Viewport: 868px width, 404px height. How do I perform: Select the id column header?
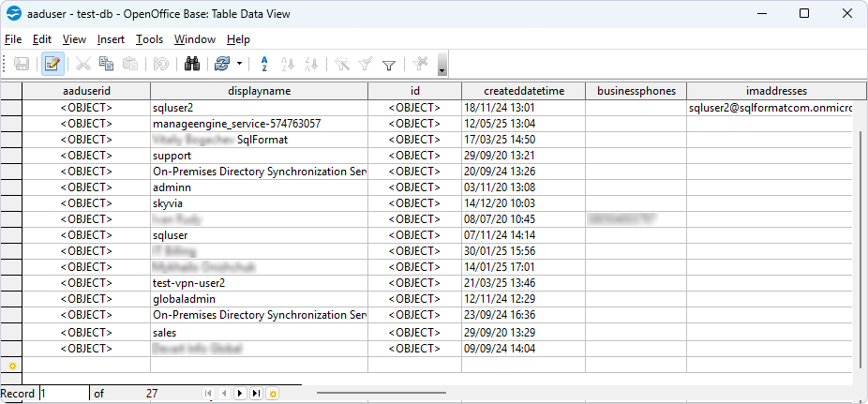pyautogui.click(x=414, y=91)
